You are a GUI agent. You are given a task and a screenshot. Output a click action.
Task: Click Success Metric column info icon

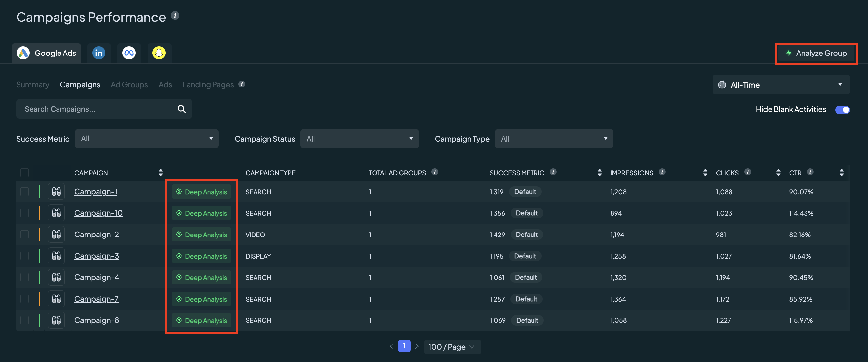click(553, 172)
